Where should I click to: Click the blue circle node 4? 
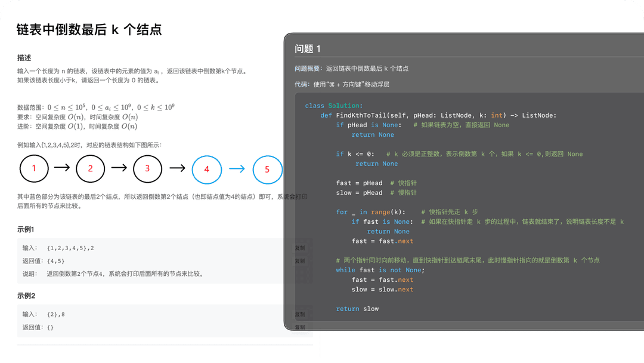tap(206, 169)
